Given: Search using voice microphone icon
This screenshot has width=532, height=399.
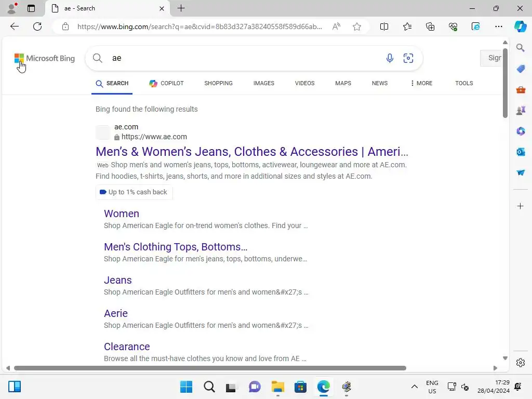Looking at the screenshot, I should [x=390, y=58].
